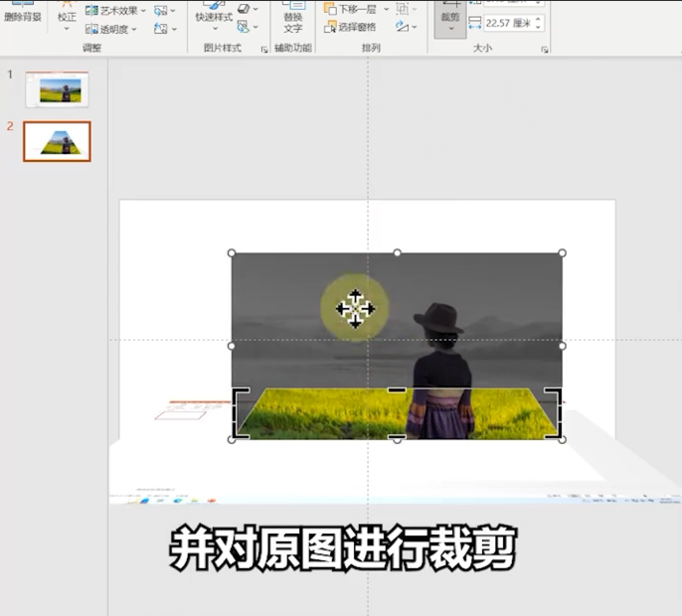Click the top-center black crop handle

click(x=397, y=390)
